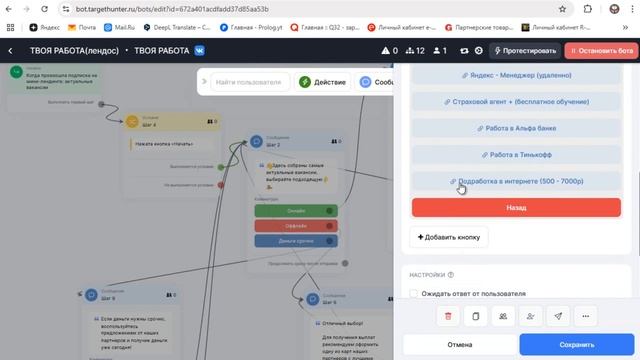Click the VK icon next to ТВОЯ РАБОТА
This screenshot has width=640, height=360.
click(199, 51)
